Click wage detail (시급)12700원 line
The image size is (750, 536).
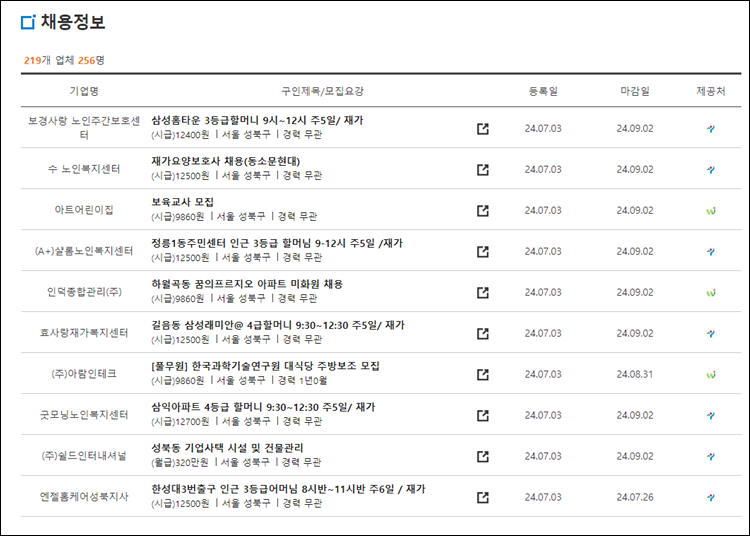pos(237,422)
